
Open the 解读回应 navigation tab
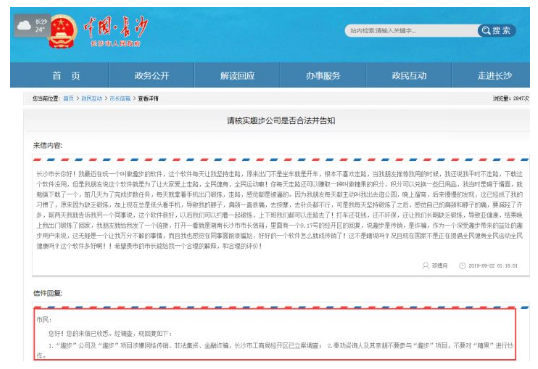point(237,76)
